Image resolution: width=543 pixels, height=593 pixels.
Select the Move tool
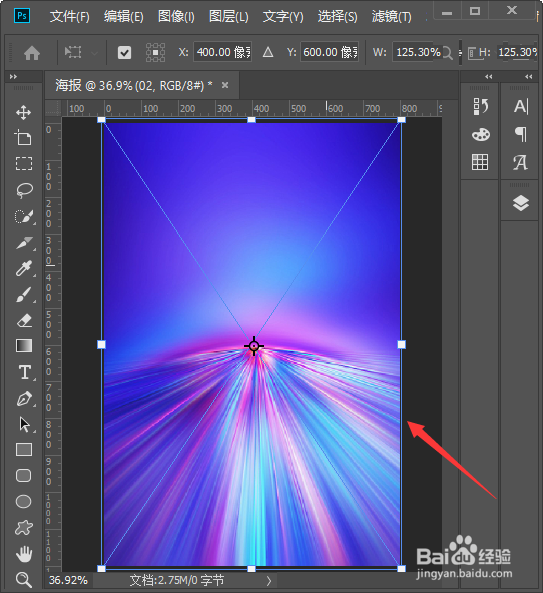tap(23, 112)
